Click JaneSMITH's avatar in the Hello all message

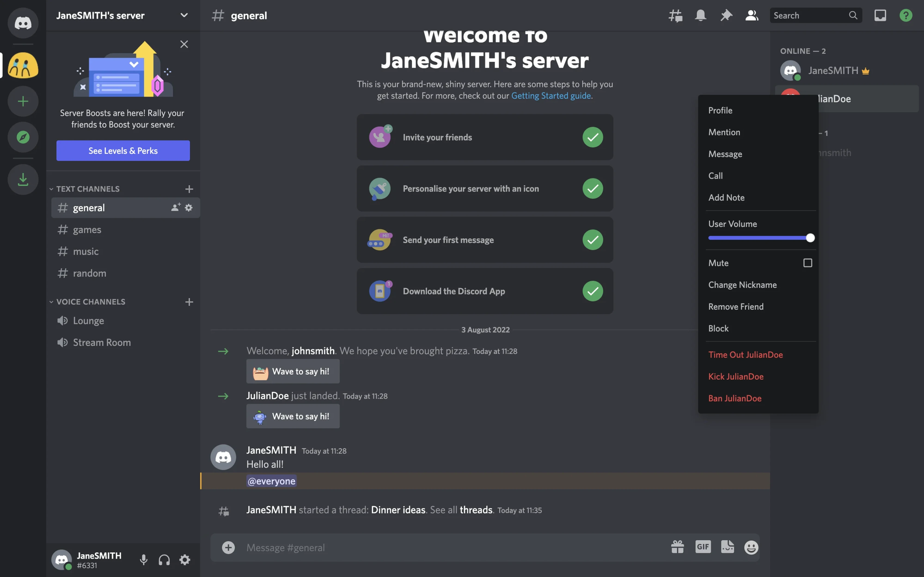tap(223, 457)
